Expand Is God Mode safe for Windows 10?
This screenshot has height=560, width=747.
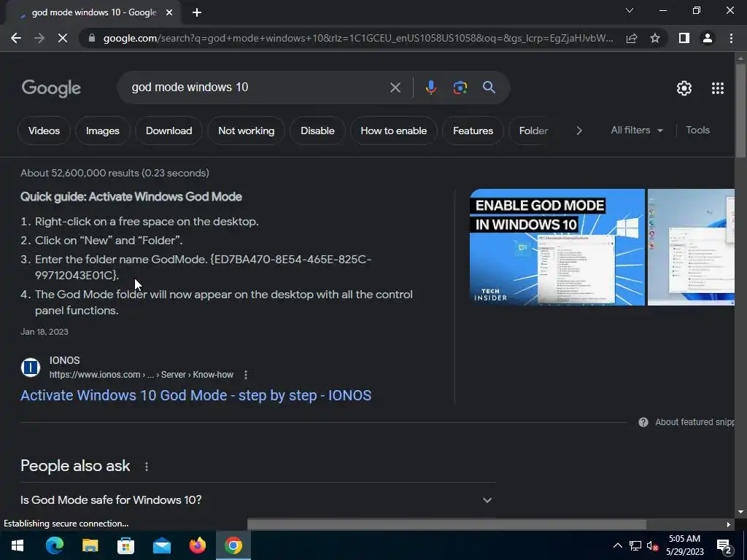tap(258, 500)
